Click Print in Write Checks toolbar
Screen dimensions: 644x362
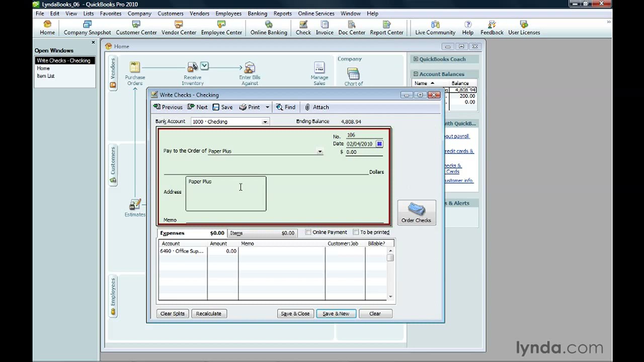[x=250, y=107]
